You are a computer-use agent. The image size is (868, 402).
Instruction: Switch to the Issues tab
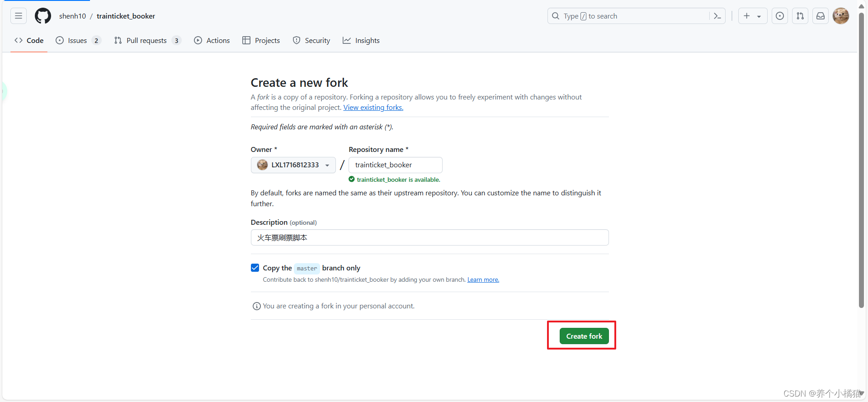tap(78, 40)
